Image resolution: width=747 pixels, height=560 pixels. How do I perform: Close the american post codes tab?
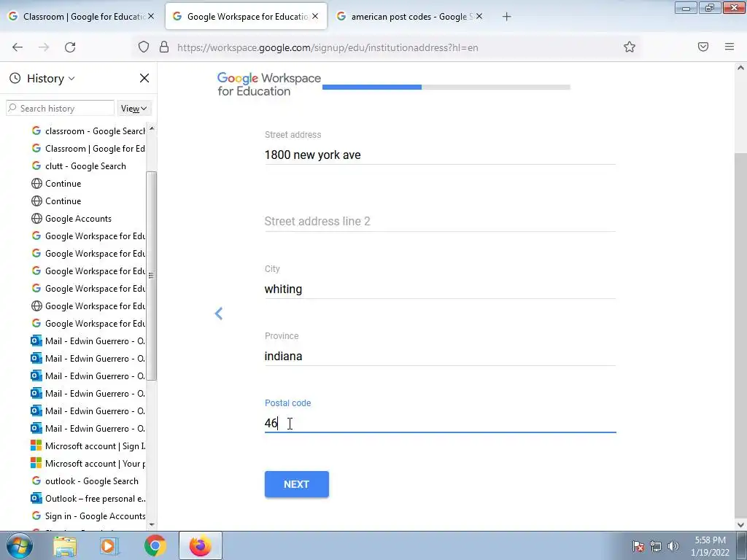479,16
